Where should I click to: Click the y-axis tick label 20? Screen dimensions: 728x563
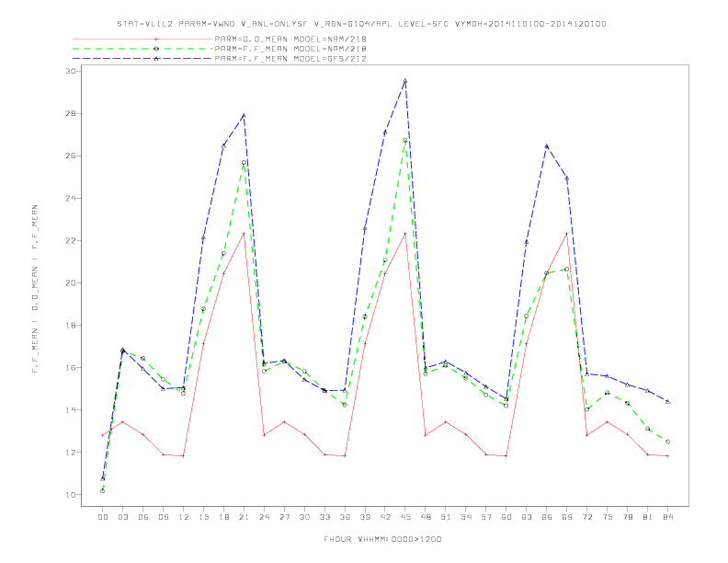tap(71, 283)
